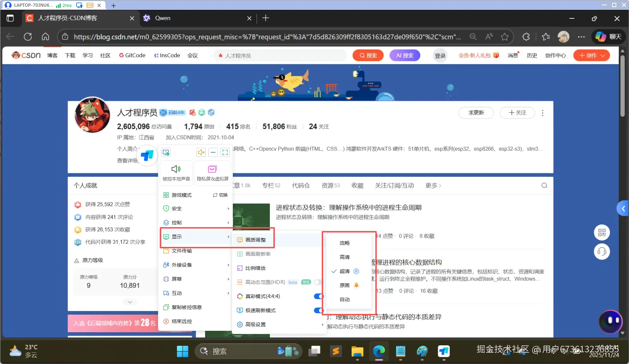The image size is (629, 364).
Task: Click the orange 搜索 button
Action: [368, 55]
